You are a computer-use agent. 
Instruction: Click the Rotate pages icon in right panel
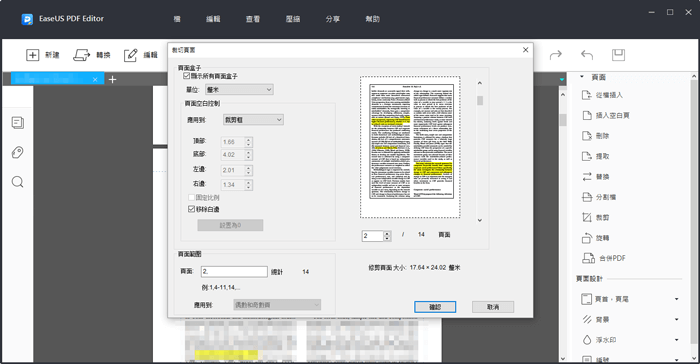click(x=587, y=238)
